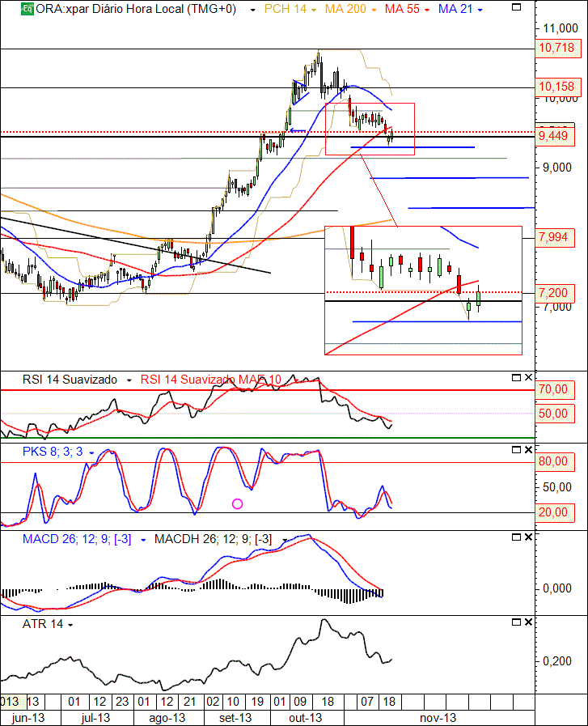This screenshot has height=726, width=588.
Task: Close the ATR 14 pane
Action: (x=528, y=622)
